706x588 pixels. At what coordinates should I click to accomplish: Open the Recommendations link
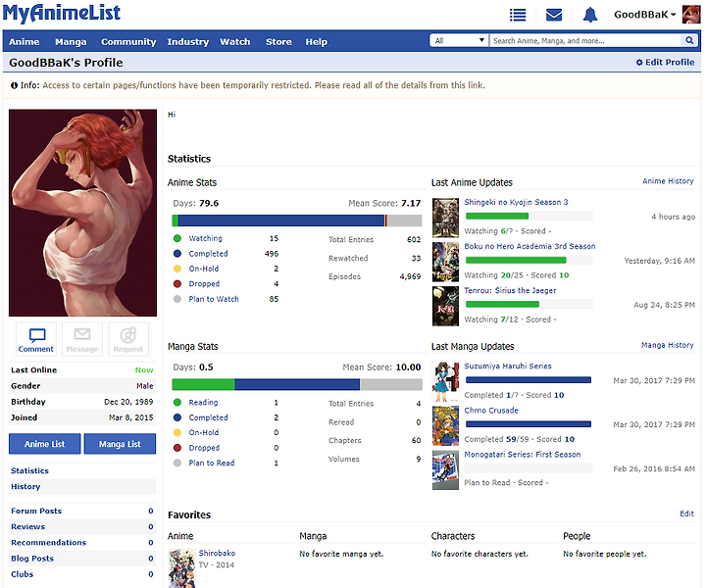coord(49,542)
